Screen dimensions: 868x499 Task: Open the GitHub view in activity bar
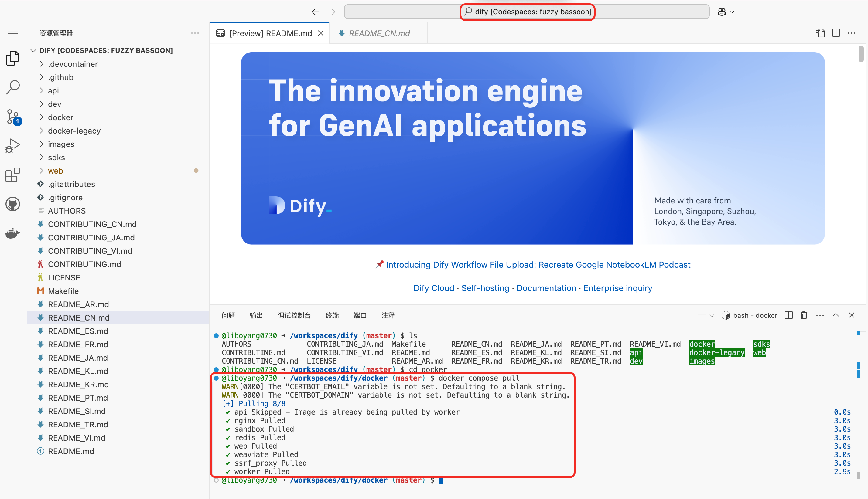[x=13, y=204]
